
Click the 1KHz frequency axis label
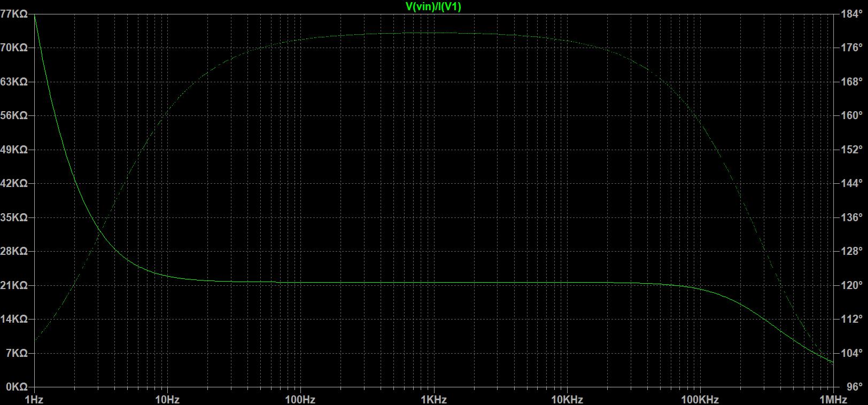coord(433,399)
